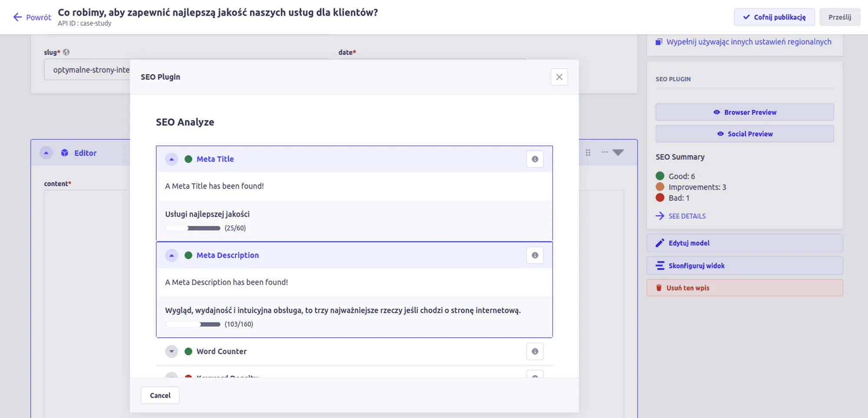The image size is (868, 418).
Task: Click the 'API ID : case-study' text
Action: (x=85, y=23)
